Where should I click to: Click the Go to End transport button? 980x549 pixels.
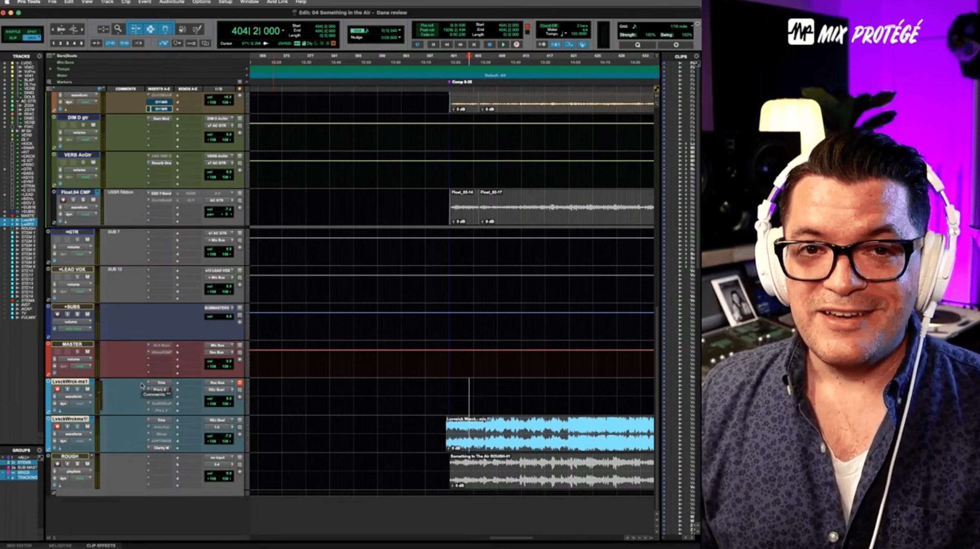474,45
